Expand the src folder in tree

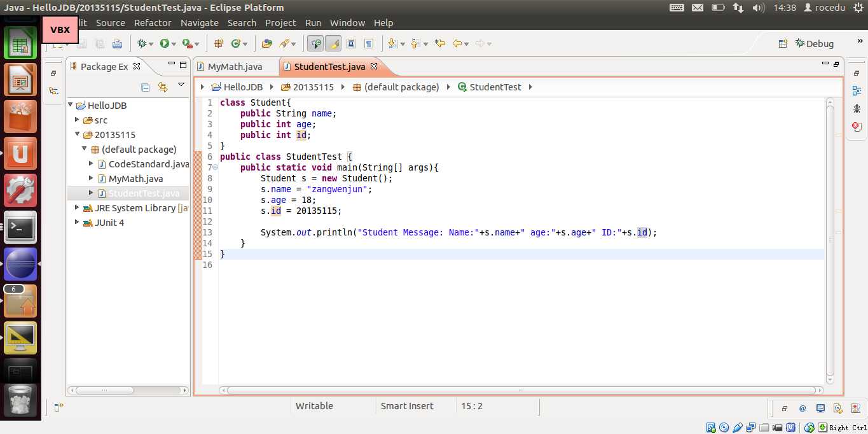[x=78, y=120]
